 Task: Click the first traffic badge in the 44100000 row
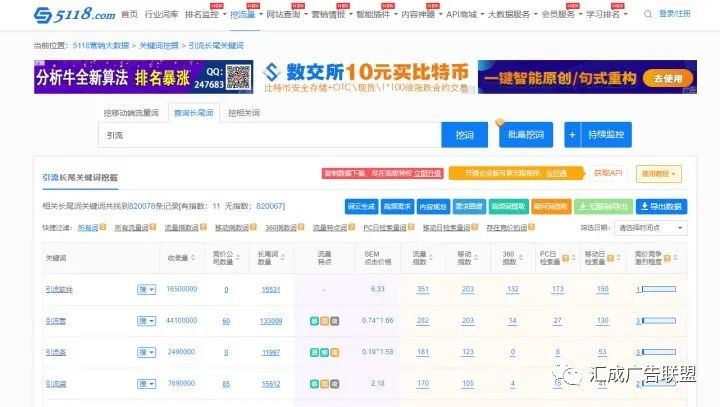click(x=315, y=321)
